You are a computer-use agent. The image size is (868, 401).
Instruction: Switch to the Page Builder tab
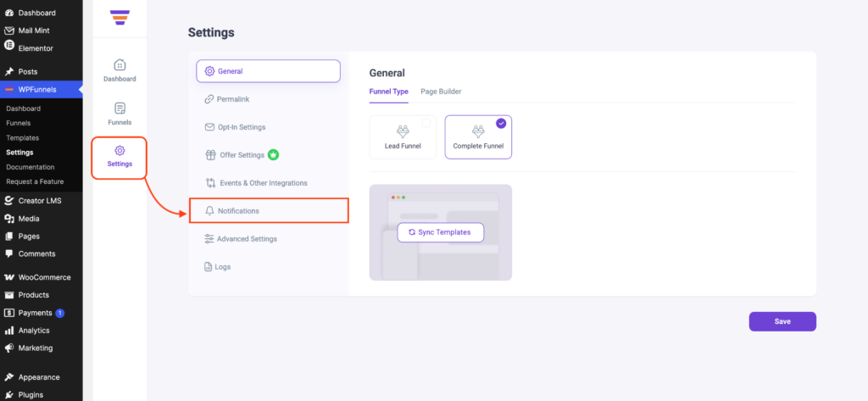click(441, 92)
